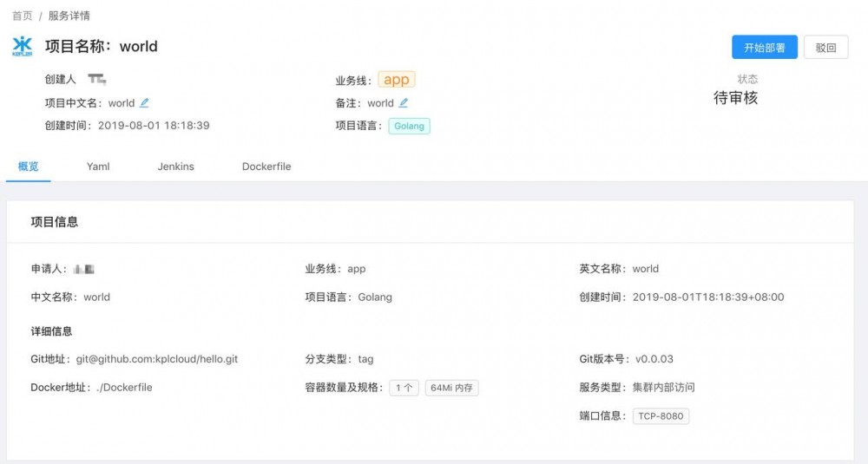
Task: Click the 待审核 status text
Action: 735,98
